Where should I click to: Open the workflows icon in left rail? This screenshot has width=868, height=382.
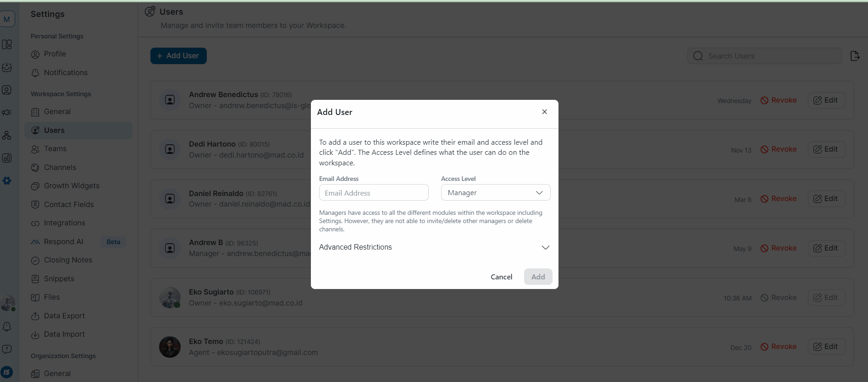(x=7, y=136)
